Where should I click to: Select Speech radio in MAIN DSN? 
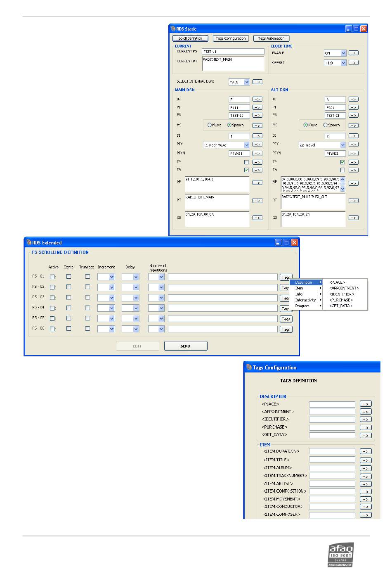click(229, 125)
